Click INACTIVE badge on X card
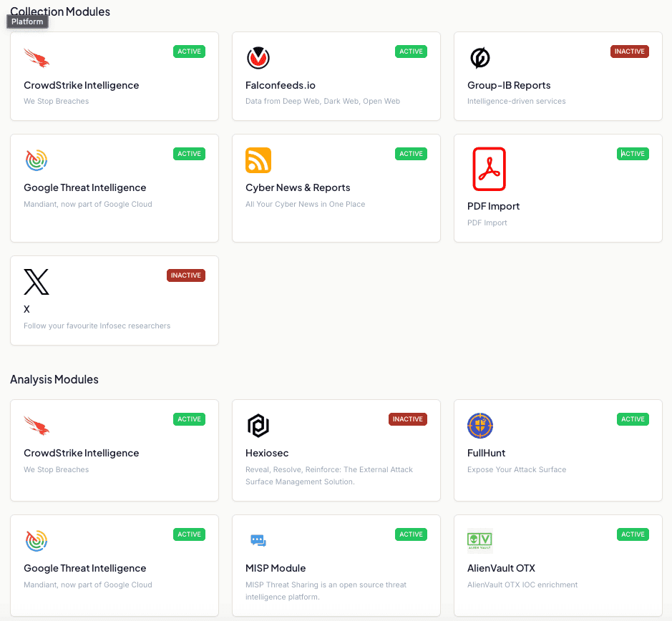 tap(186, 275)
